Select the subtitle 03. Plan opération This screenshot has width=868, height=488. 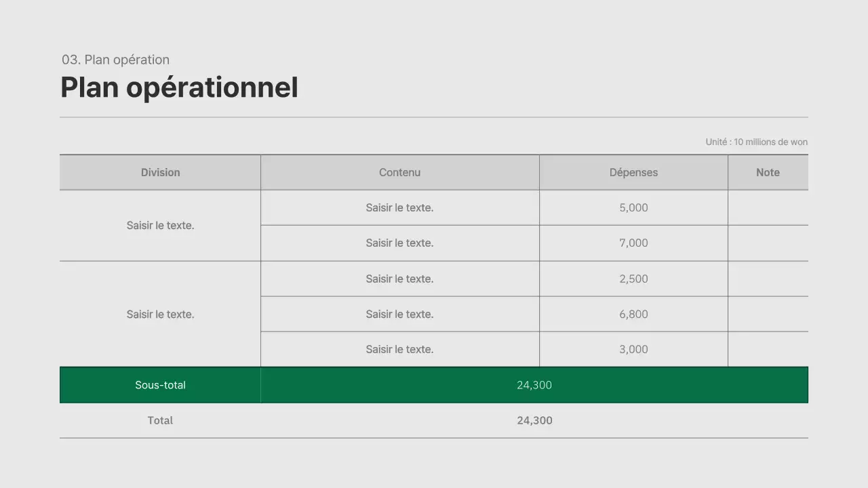(x=115, y=60)
